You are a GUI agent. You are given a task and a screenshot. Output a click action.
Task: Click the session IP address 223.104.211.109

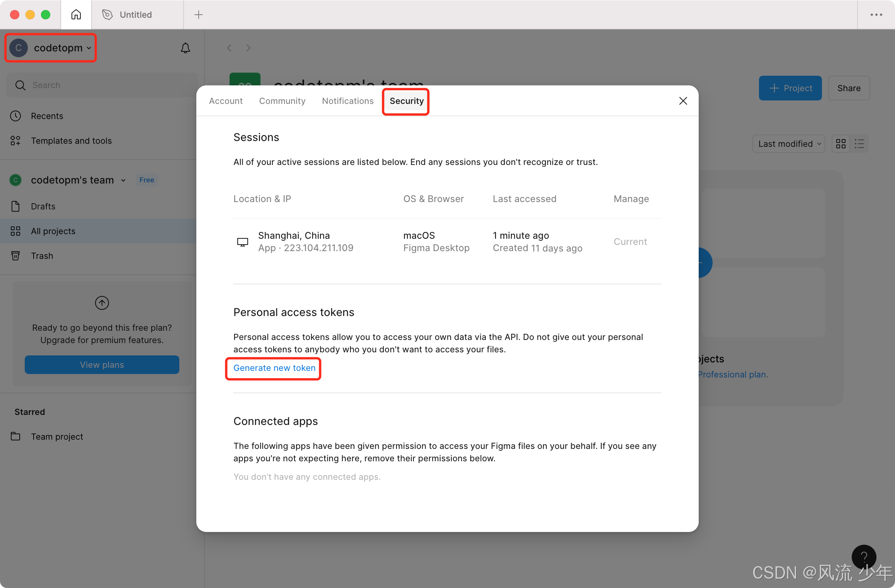click(319, 248)
